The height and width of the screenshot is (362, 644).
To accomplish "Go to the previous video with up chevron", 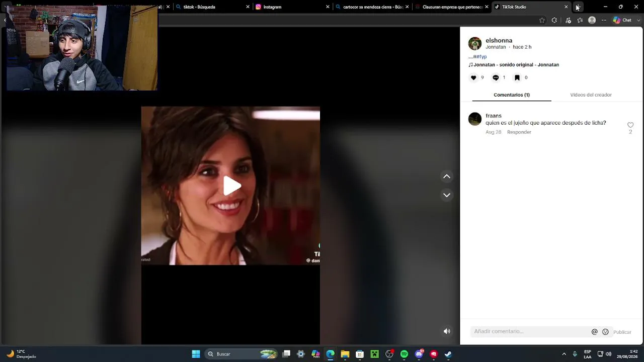I will coord(446,176).
